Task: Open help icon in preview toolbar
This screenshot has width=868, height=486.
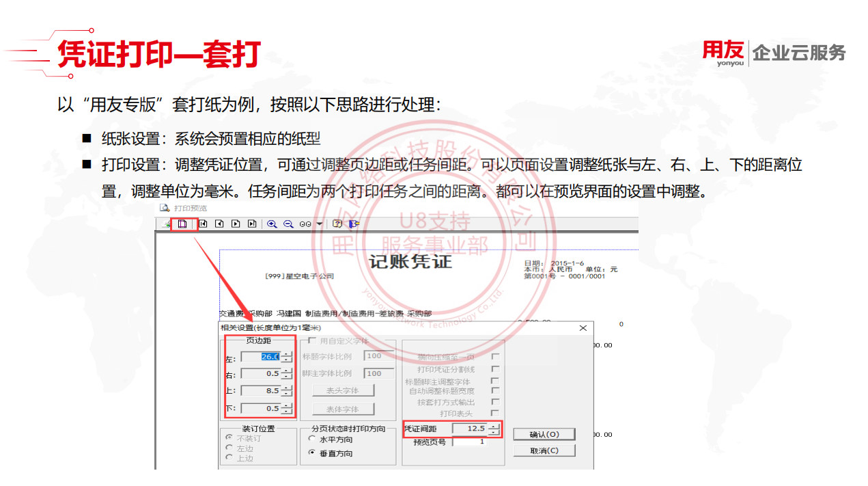Action: coord(337,224)
